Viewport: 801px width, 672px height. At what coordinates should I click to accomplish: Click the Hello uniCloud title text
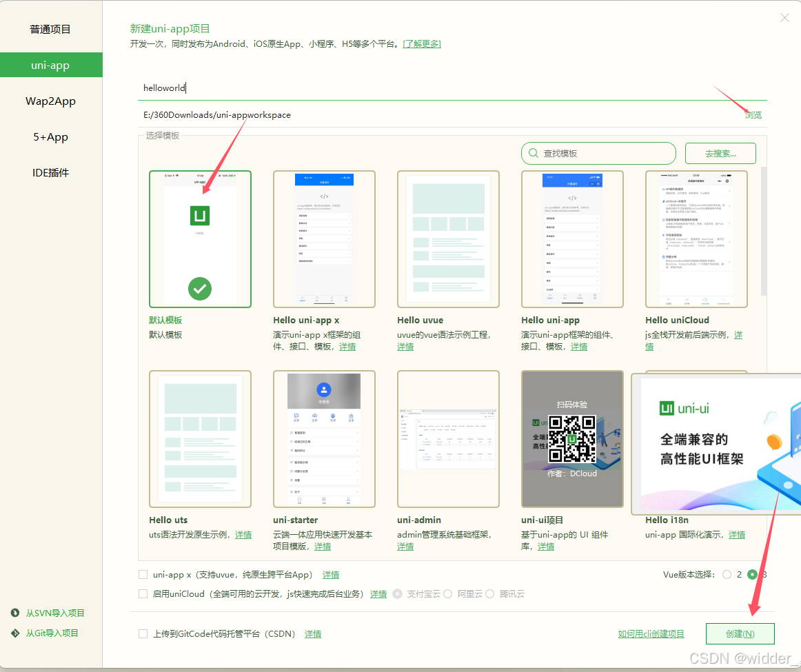pos(678,320)
